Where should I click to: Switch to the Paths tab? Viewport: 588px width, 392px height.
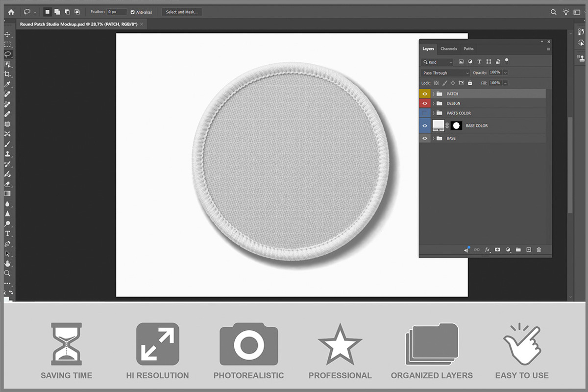click(x=468, y=49)
